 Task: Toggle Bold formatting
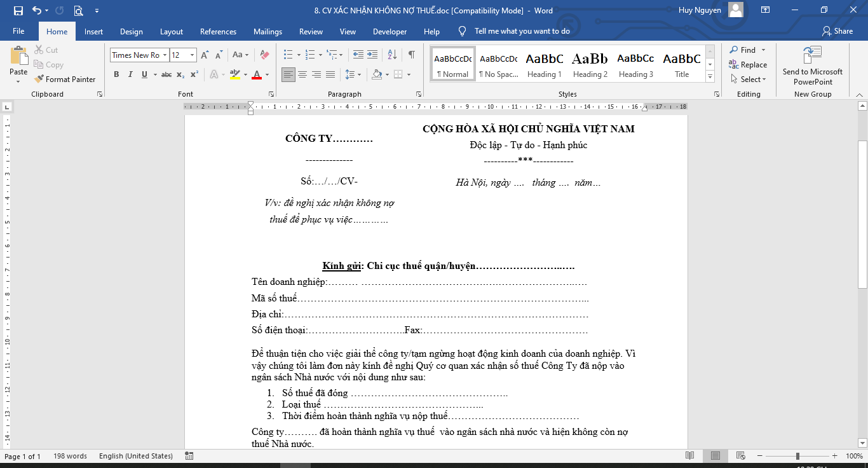(116, 75)
